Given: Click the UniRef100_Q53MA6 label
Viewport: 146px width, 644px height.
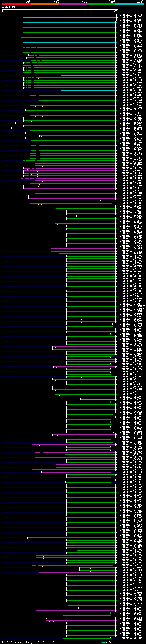Looking at the screenshot, I should point(131,161).
